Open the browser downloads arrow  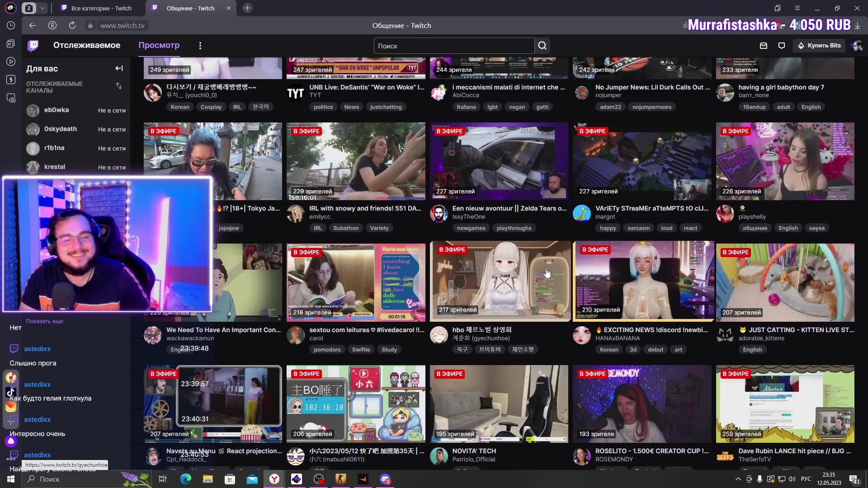[858, 25]
